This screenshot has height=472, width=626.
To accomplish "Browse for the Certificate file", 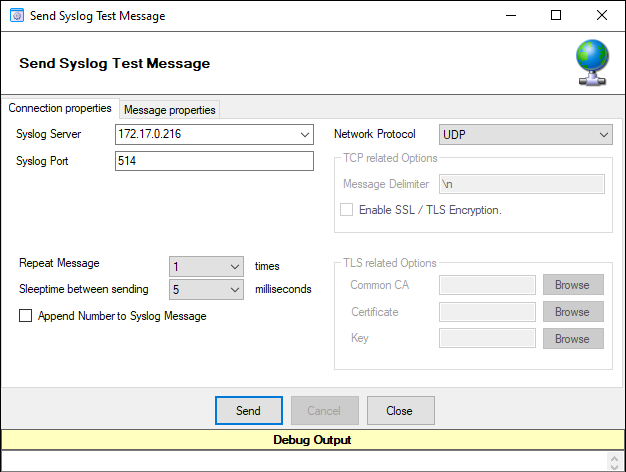I will pos(572,312).
